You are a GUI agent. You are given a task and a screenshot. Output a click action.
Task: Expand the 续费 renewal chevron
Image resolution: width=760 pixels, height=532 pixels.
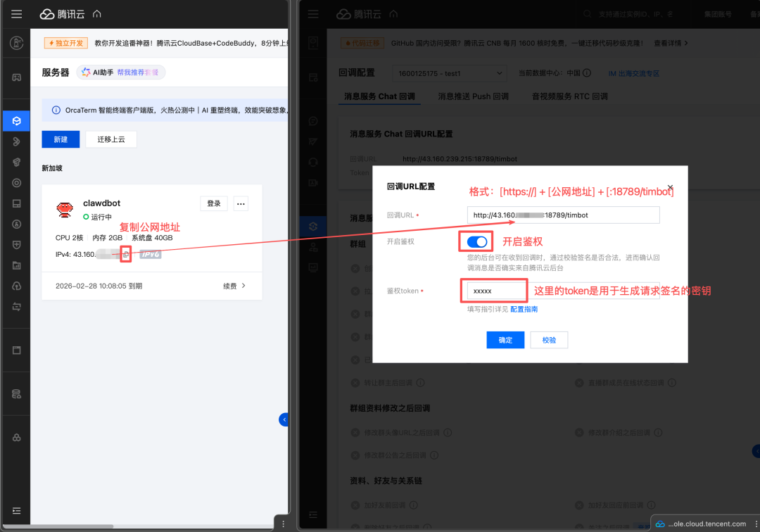pos(245,286)
